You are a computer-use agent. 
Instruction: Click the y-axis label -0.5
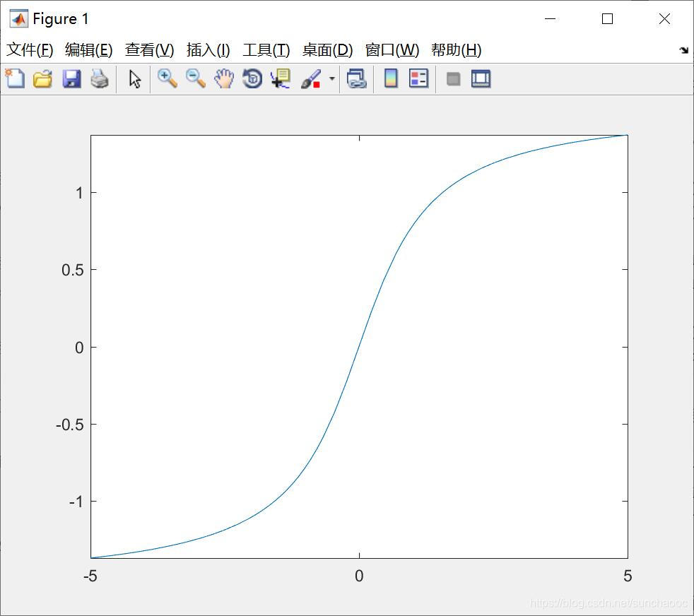69,425
